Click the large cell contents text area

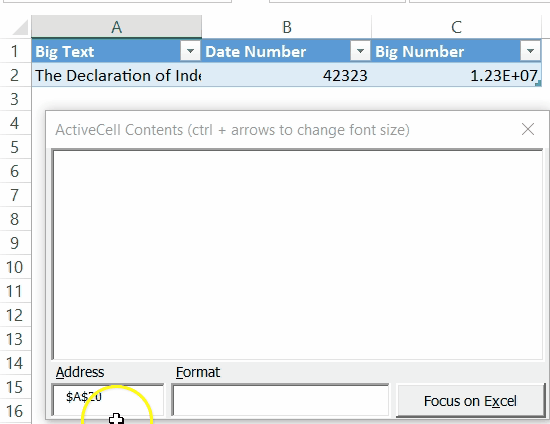pos(297,255)
